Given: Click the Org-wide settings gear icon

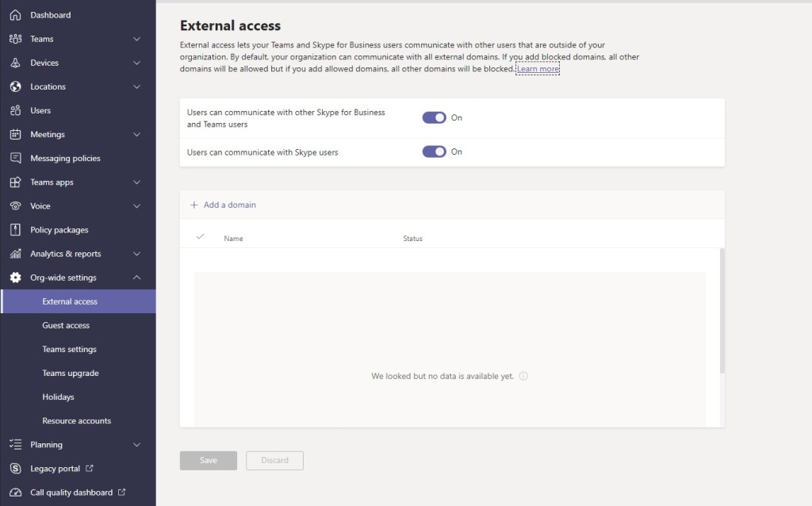Looking at the screenshot, I should [x=15, y=278].
